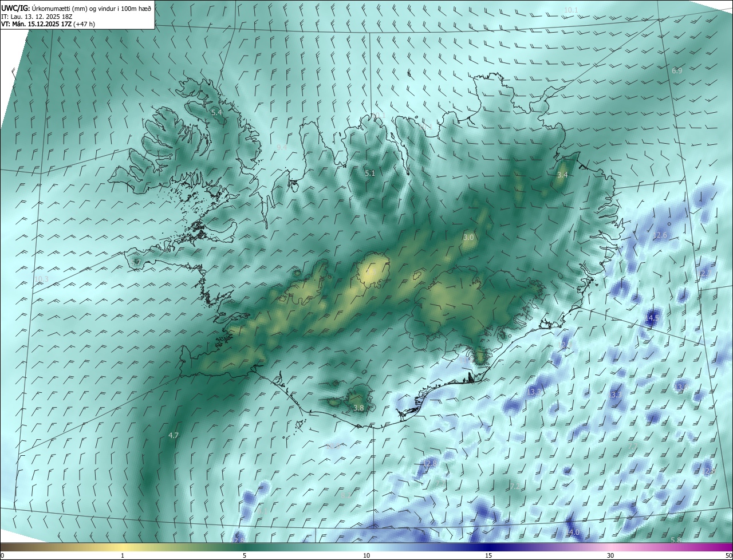Viewport: 733px width, 560px height.
Task: Click the 14.5 value label
Action: (x=652, y=318)
